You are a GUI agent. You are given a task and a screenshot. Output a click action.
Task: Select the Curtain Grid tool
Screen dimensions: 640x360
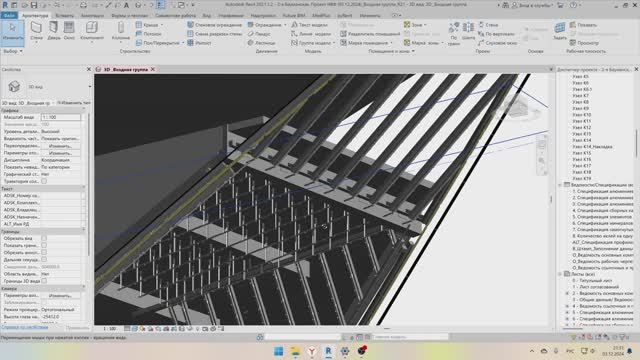point(214,34)
